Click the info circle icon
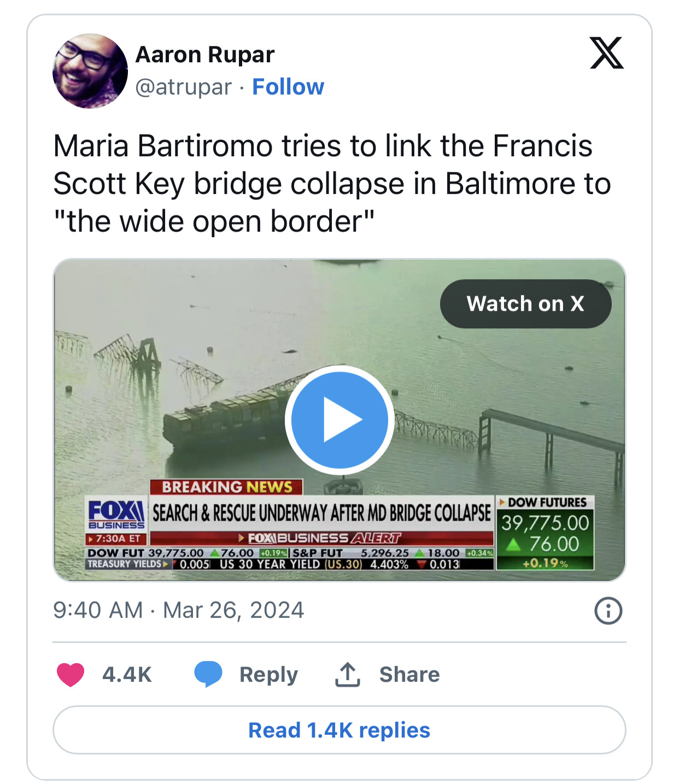 [608, 611]
